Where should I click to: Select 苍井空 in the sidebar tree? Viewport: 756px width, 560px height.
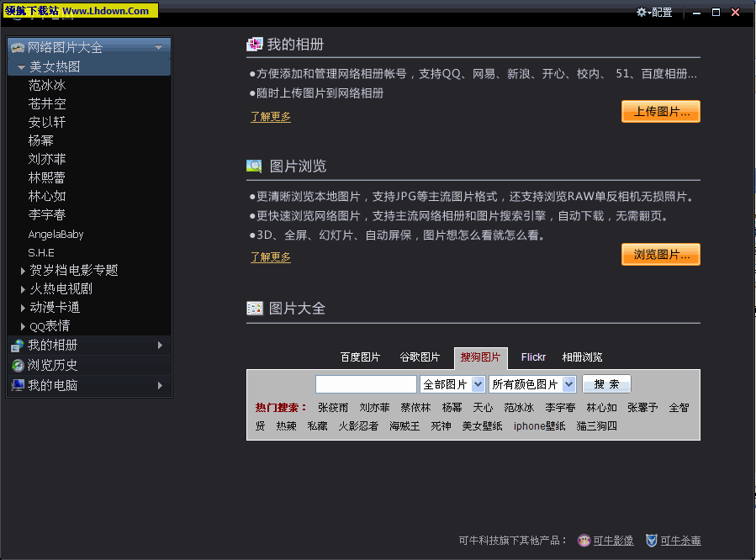click(47, 103)
